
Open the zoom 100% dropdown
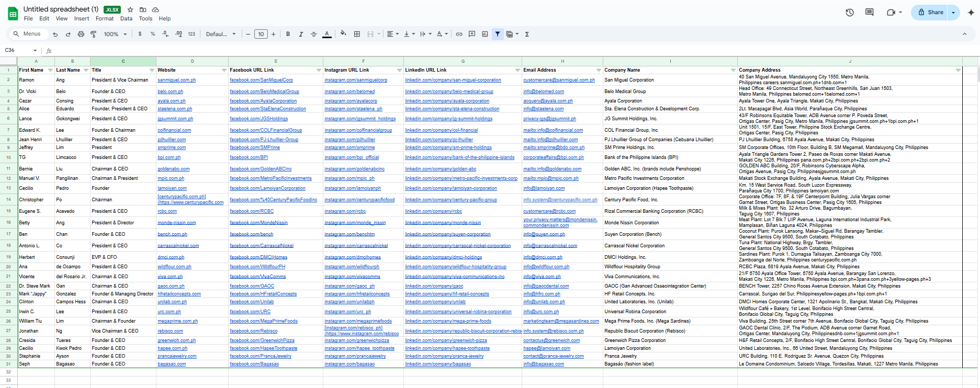[115, 34]
